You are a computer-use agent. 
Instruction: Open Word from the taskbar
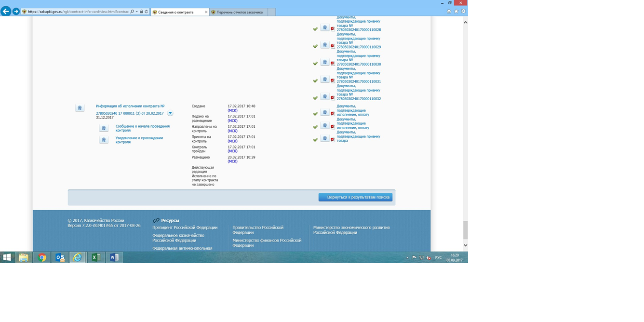[x=114, y=257]
